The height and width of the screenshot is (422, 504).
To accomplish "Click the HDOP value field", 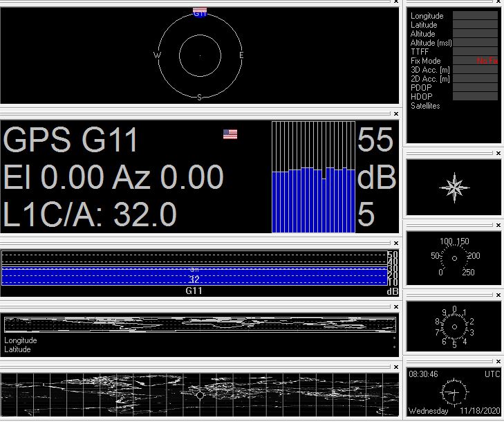I will 475,97.
